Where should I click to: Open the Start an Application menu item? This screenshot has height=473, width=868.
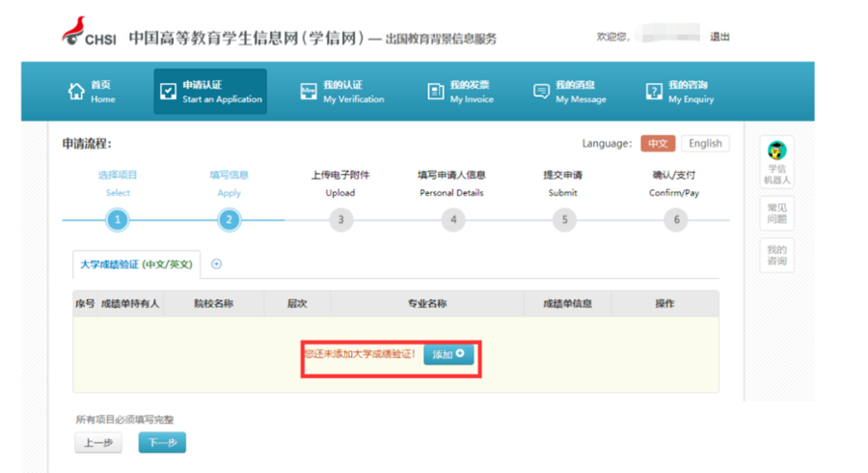210,92
